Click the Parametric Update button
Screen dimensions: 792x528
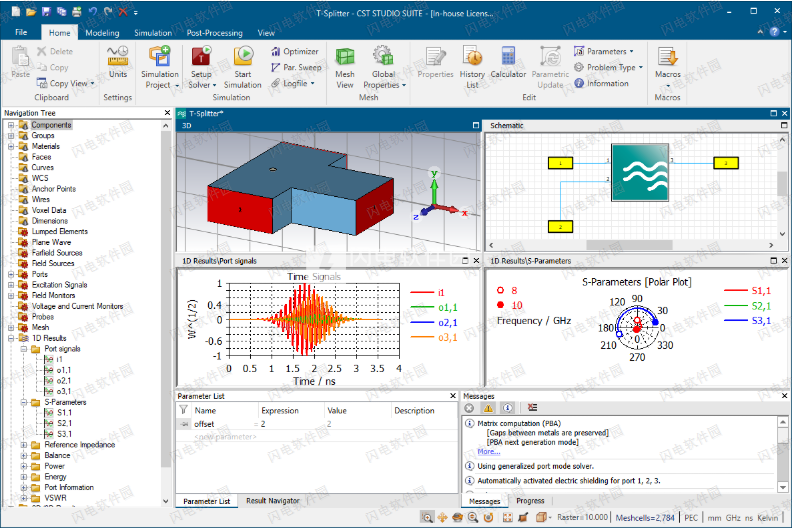click(550, 67)
